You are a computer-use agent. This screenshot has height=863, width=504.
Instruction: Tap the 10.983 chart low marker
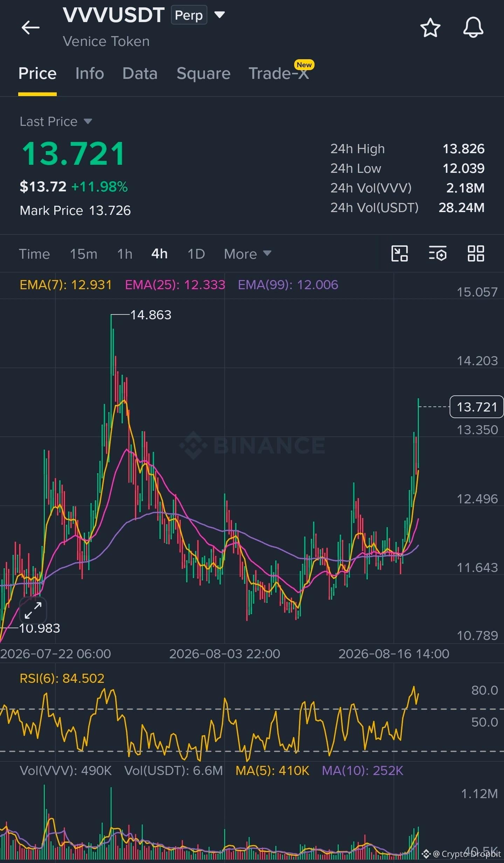tap(39, 628)
